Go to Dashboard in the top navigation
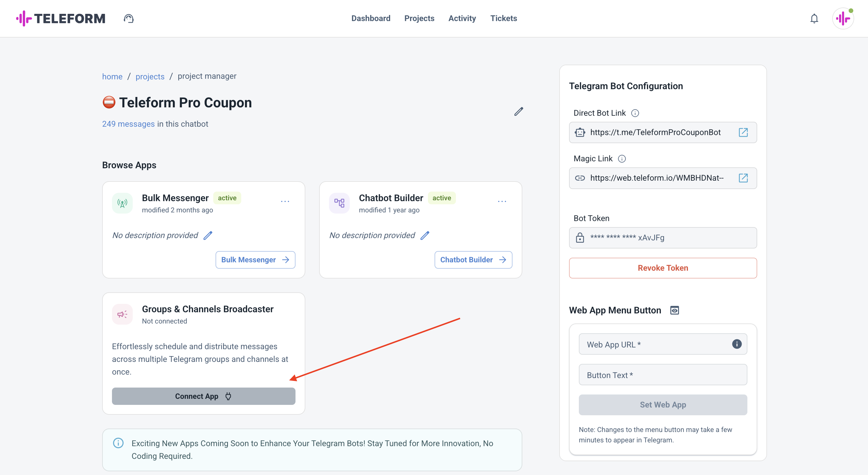This screenshot has width=868, height=475. [371, 18]
